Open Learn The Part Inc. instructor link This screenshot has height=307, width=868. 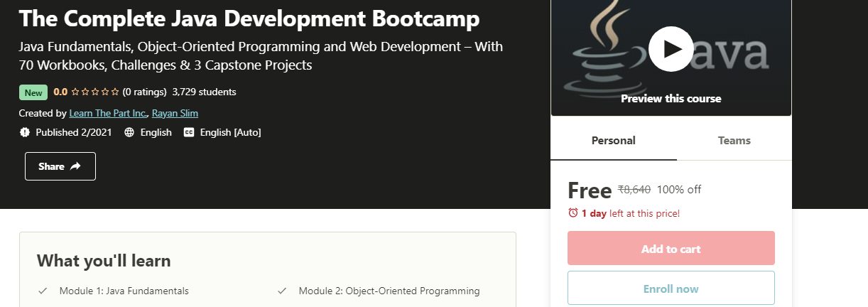[109, 113]
